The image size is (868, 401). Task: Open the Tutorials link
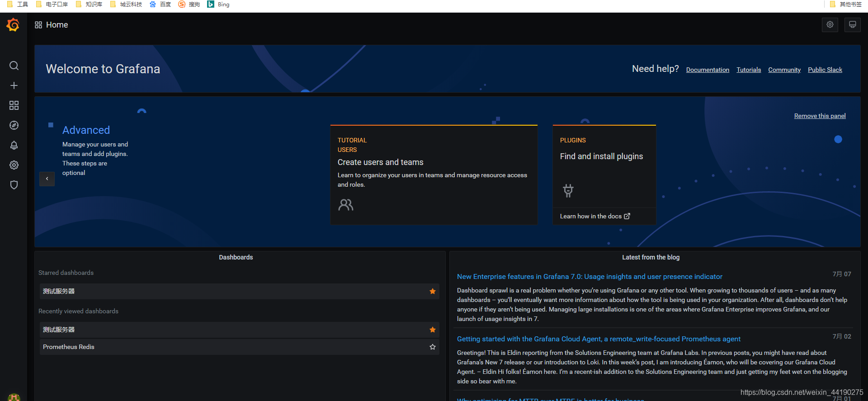click(749, 70)
